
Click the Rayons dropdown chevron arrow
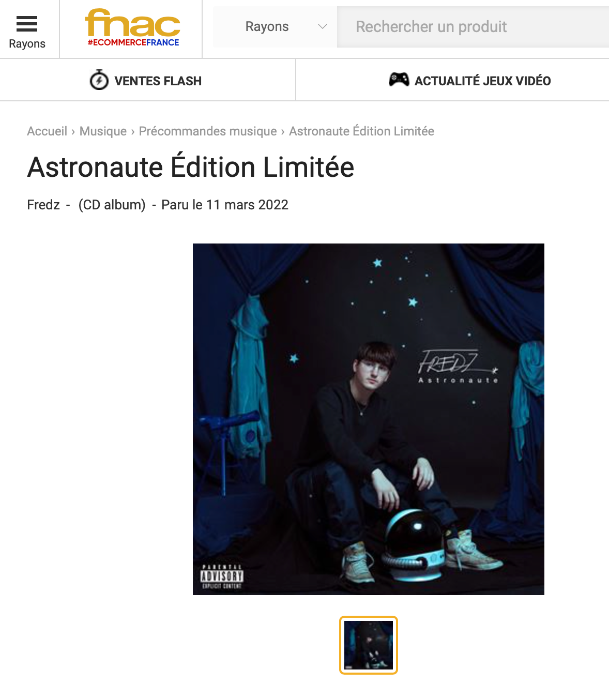[323, 27]
